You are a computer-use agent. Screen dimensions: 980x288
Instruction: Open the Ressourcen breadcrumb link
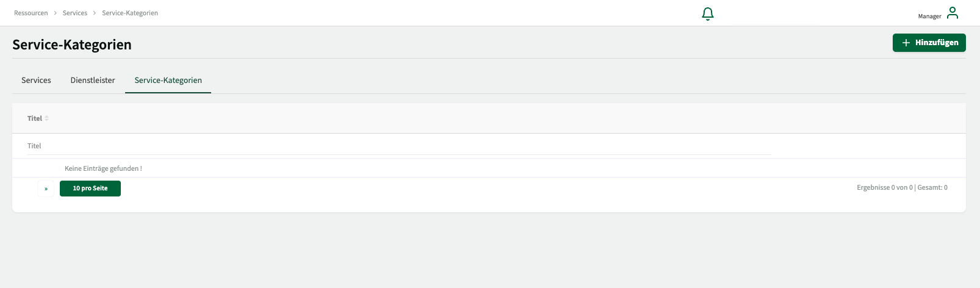31,13
